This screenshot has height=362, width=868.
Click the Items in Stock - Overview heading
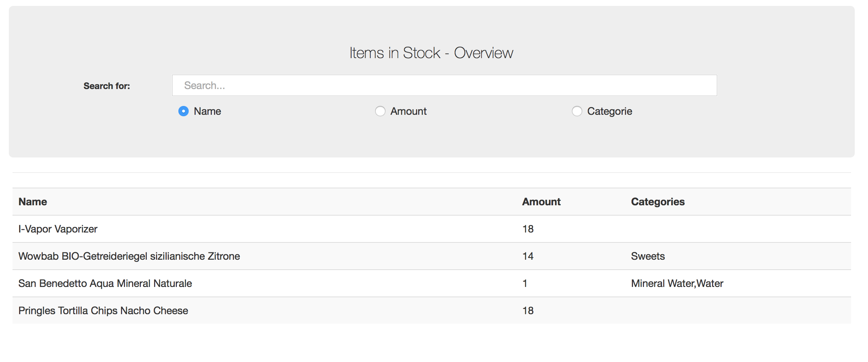(431, 53)
